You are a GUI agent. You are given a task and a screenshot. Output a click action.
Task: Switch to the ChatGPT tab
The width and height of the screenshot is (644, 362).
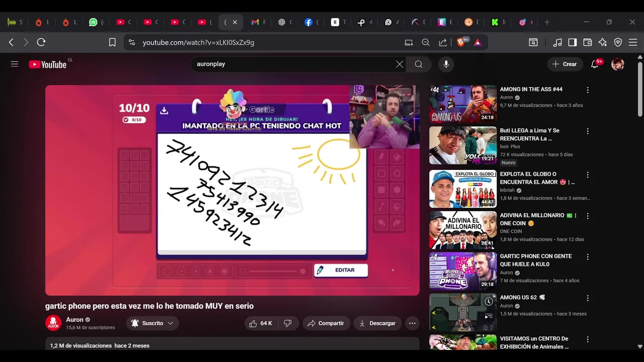[x=285, y=22]
